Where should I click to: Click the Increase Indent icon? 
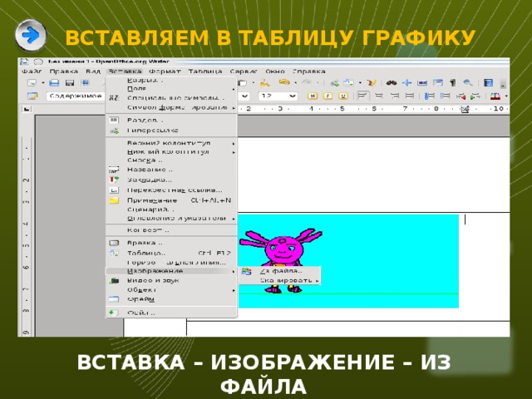[x=475, y=96]
